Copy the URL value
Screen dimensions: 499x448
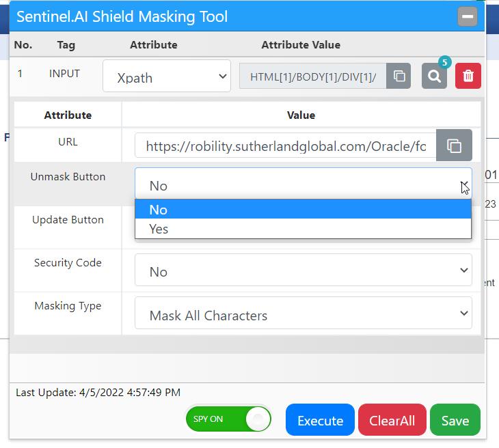pos(454,145)
